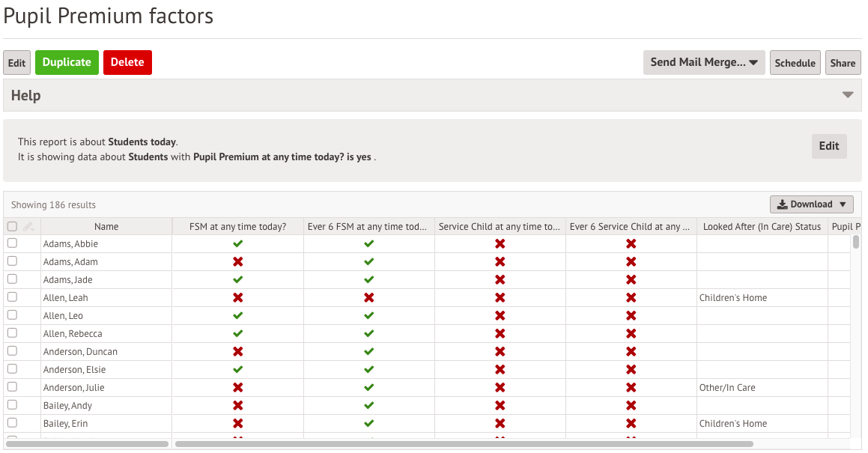868x453 pixels.
Task: Click green FSM checkmark for Adams, Abbie
Action: click(x=238, y=244)
